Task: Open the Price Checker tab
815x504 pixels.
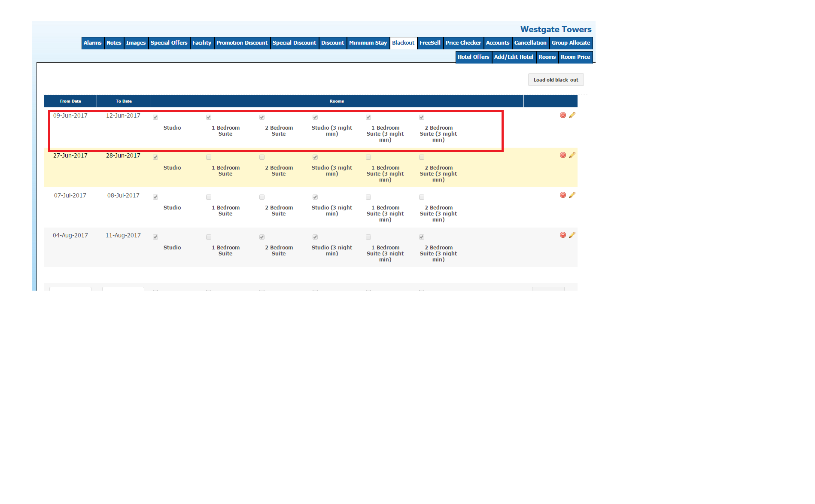Action: pyautogui.click(x=464, y=43)
